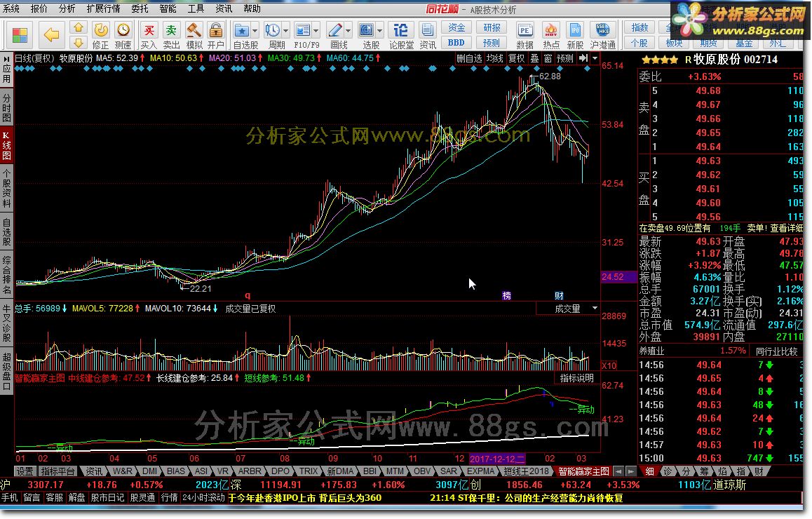Click the 查看详细 link
The height and width of the screenshot is (519, 812).
tap(787, 228)
